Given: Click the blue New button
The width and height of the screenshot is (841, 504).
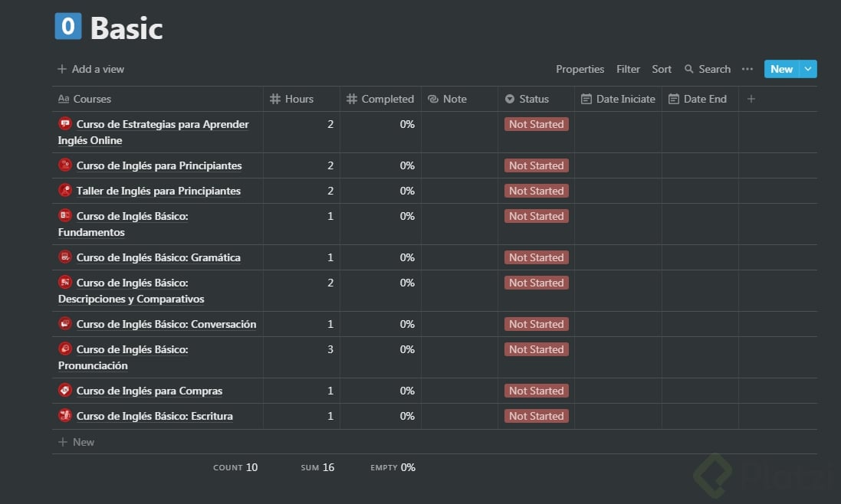Looking at the screenshot, I should [x=781, y=69].
